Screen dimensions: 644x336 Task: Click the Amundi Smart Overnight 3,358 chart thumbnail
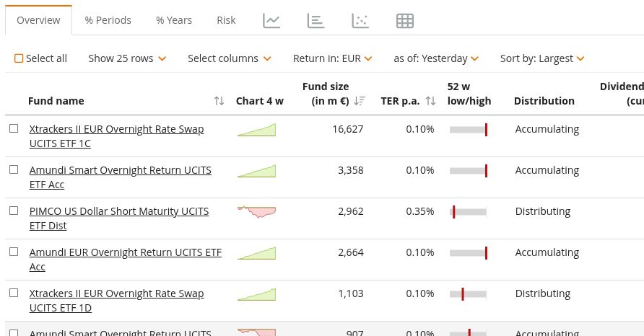click(257, 171)
